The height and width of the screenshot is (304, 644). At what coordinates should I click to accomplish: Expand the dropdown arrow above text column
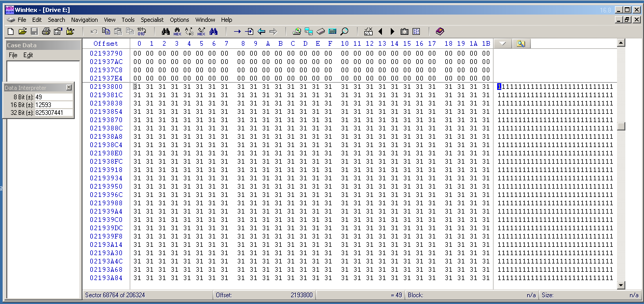502,44
